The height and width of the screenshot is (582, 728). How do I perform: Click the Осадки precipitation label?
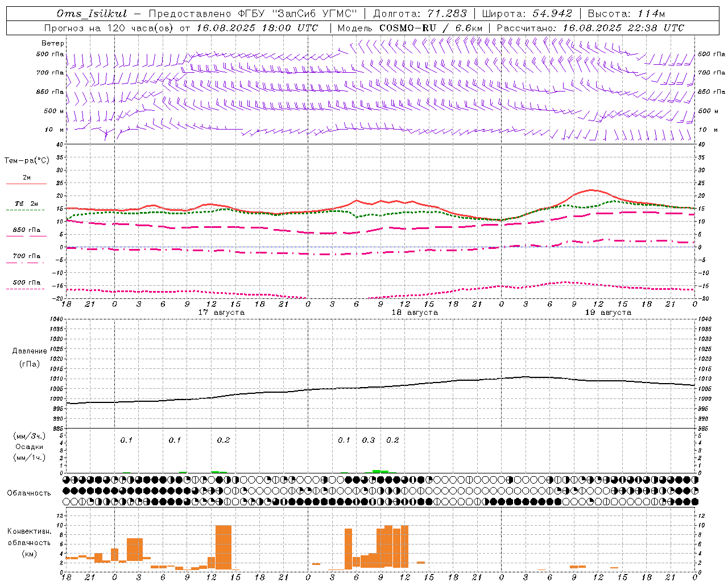point(30,447)
